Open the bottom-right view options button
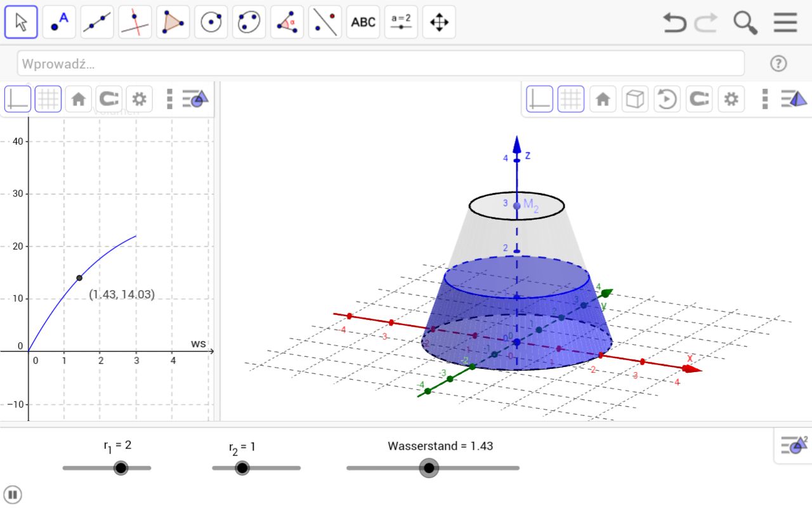Image resolution: width=812 pixels, height=508 pixels. tap(794, 445)
